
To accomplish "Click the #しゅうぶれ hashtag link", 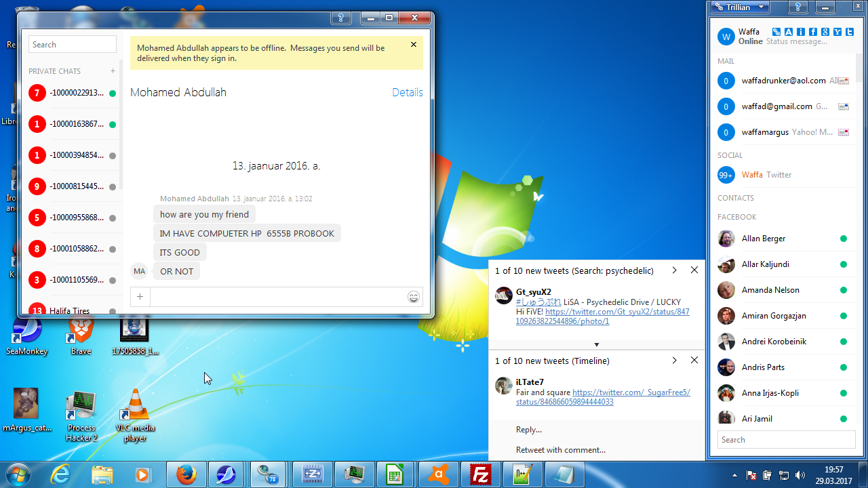I will coord(538,302).
